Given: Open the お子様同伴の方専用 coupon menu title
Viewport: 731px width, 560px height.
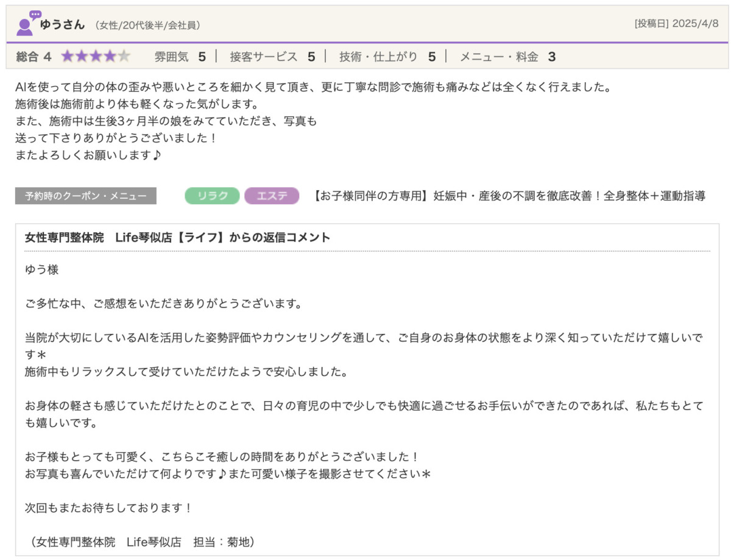Looking at the screenshot, I should [x=509, y=196].
